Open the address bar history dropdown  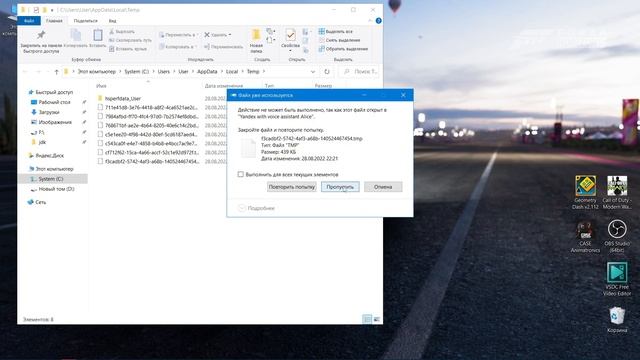click(x=313, y=72)
